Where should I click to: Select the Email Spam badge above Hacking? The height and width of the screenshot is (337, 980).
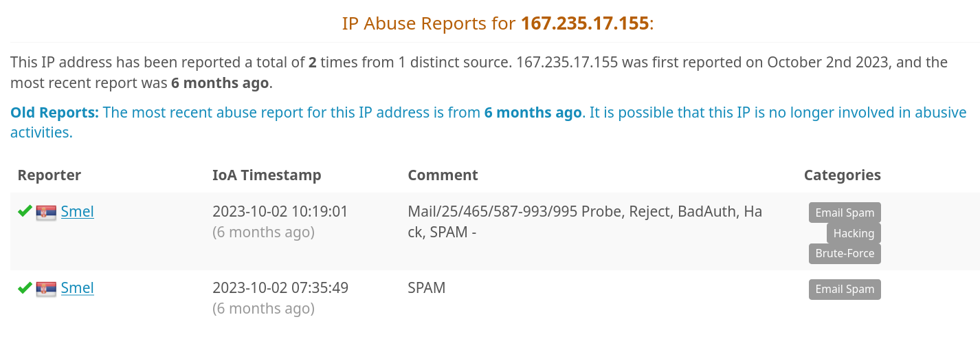845,213
